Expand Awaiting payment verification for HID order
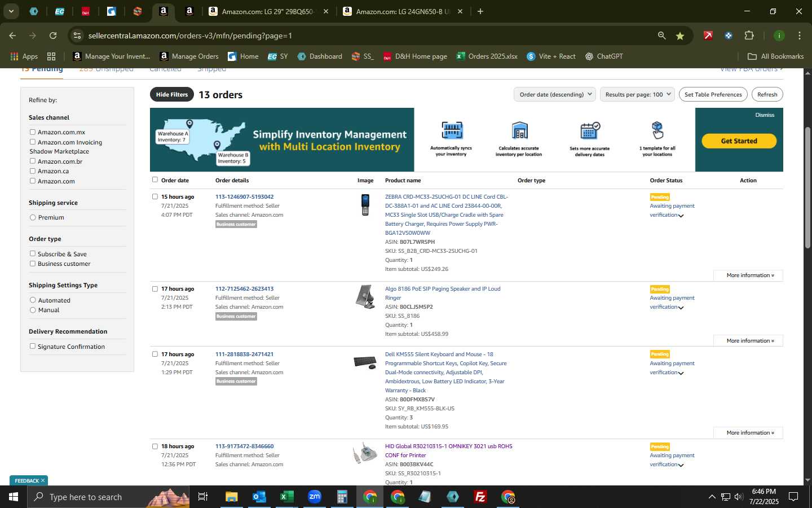 pos(681,465)
